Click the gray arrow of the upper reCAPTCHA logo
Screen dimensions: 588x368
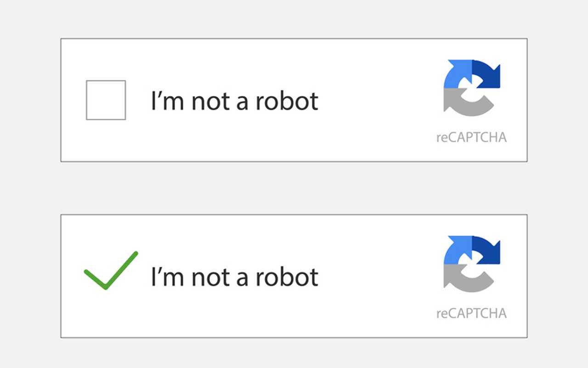click(x=466, y=102)
